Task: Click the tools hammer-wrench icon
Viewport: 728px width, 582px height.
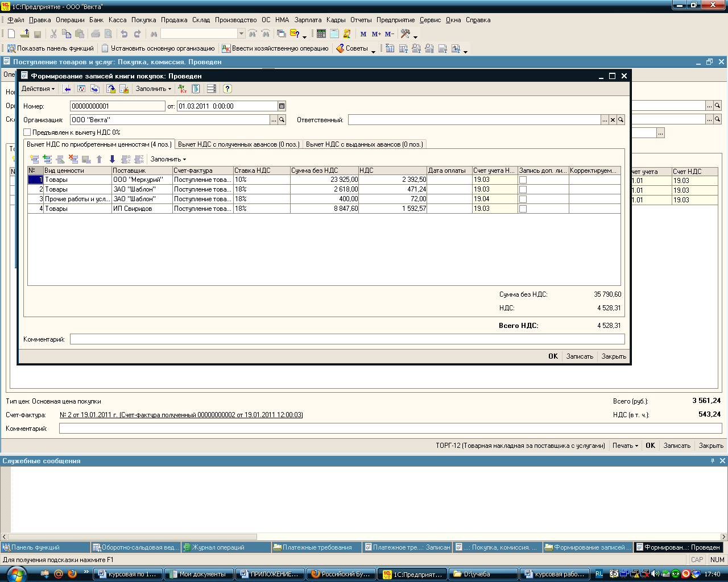Action: [406, 34]
